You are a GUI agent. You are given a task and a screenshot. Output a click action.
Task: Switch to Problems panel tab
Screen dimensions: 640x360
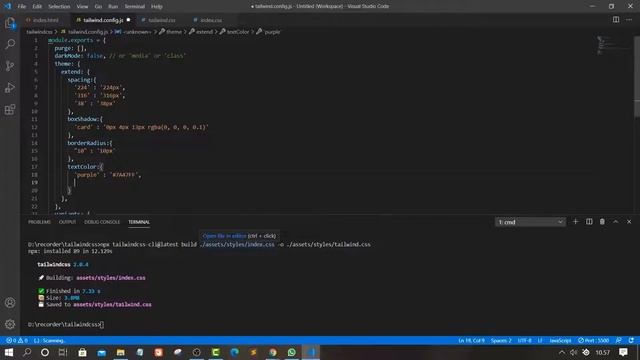tap(39, 222)
